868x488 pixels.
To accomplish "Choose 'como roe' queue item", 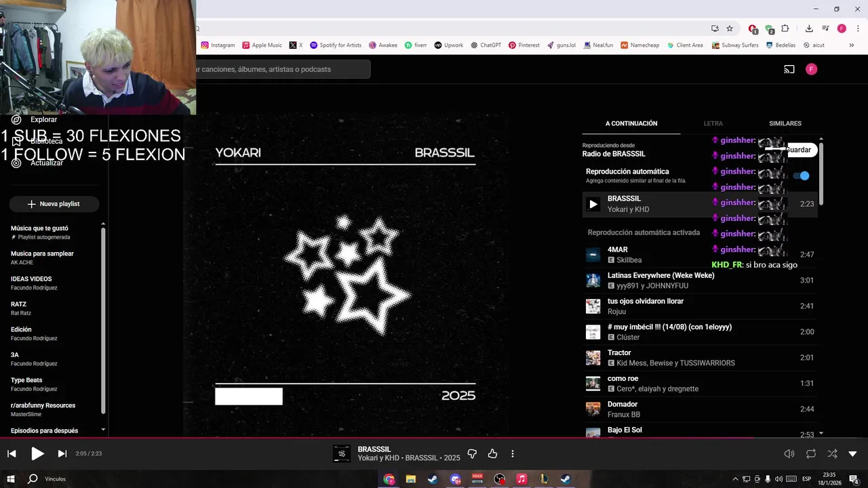I will point(700,384).
